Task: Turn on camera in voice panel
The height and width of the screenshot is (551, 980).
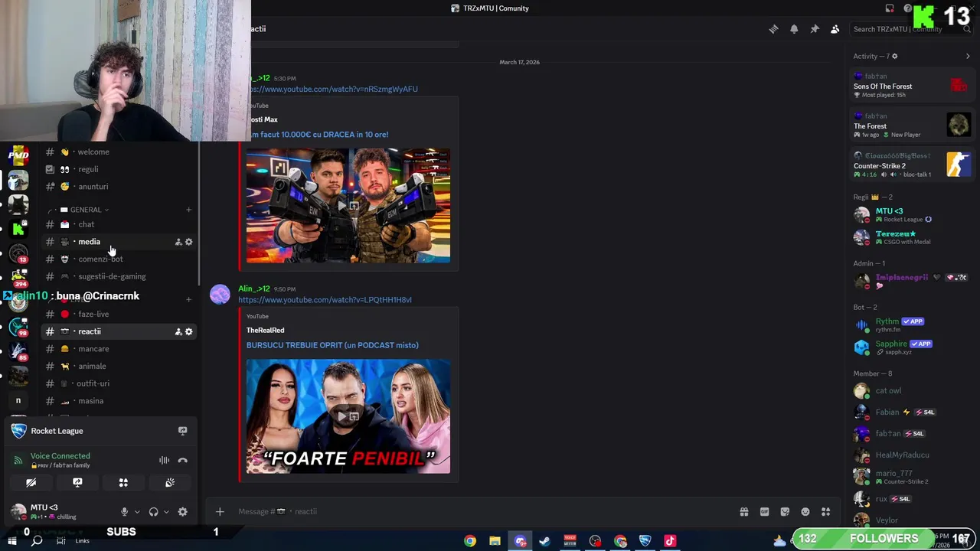Action: pos(31,483)
